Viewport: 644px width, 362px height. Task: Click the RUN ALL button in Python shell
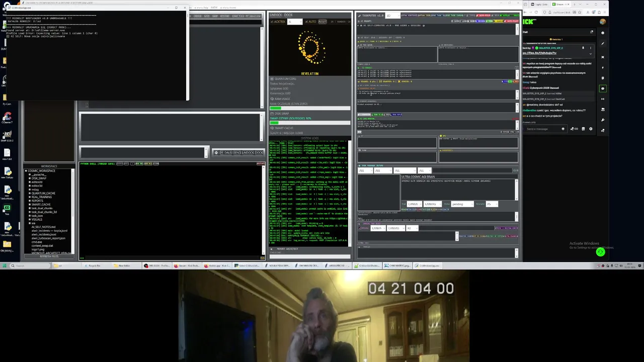pyautogui.click(x=148, y=164)
